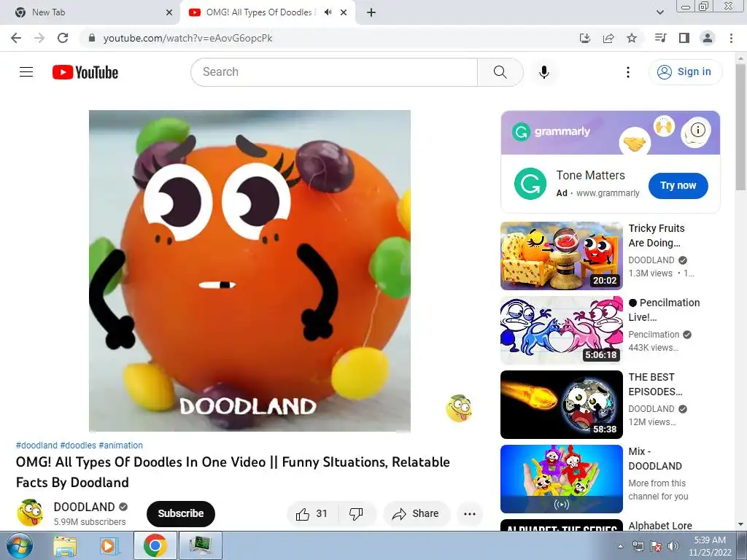
Task: Open the monitor app taskbar icon
Action: tap(200, 545)
